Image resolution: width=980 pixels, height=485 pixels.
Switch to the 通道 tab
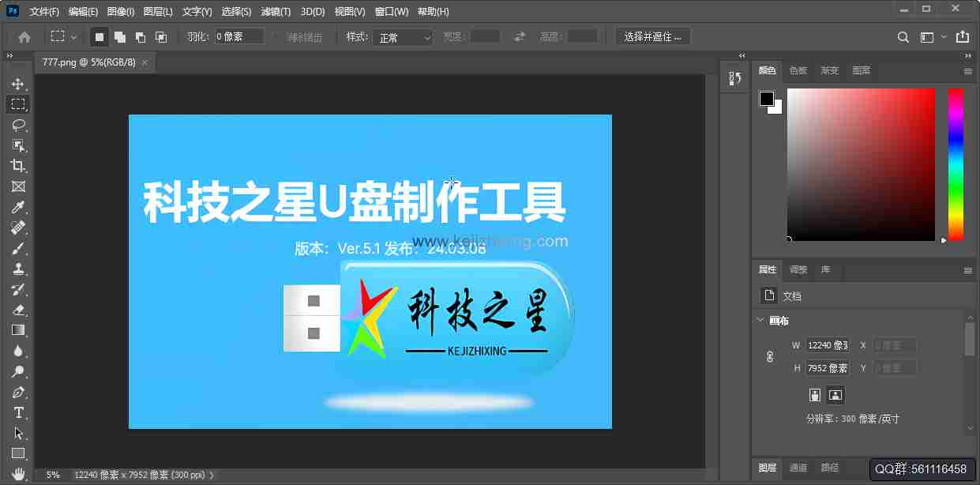coord(798,467)
